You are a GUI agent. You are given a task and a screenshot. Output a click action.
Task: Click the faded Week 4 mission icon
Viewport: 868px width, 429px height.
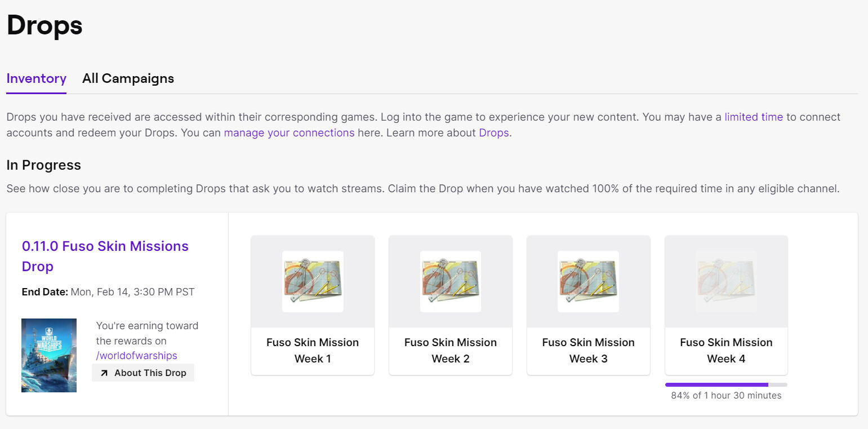pyautogui.click(x=726, y=281)
